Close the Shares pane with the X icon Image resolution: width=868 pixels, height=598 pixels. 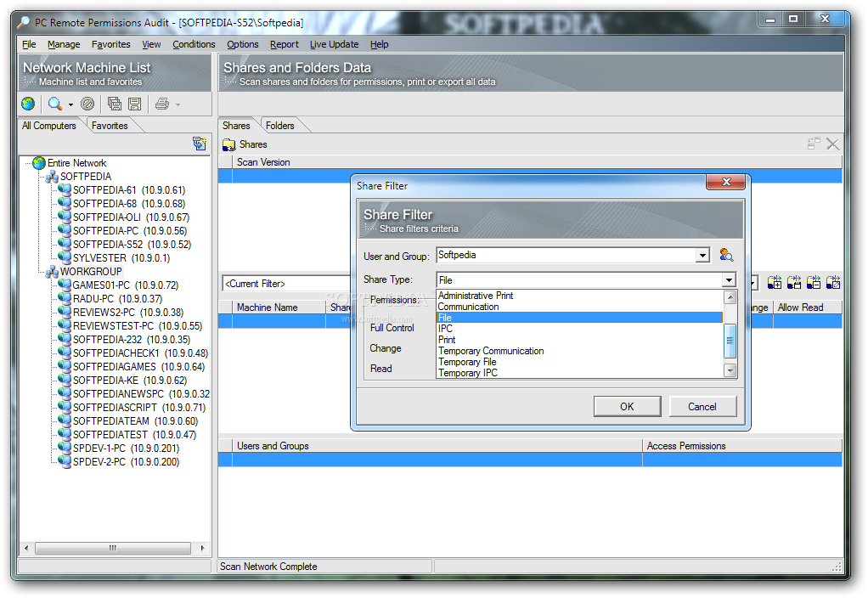[x=832, y=144]
